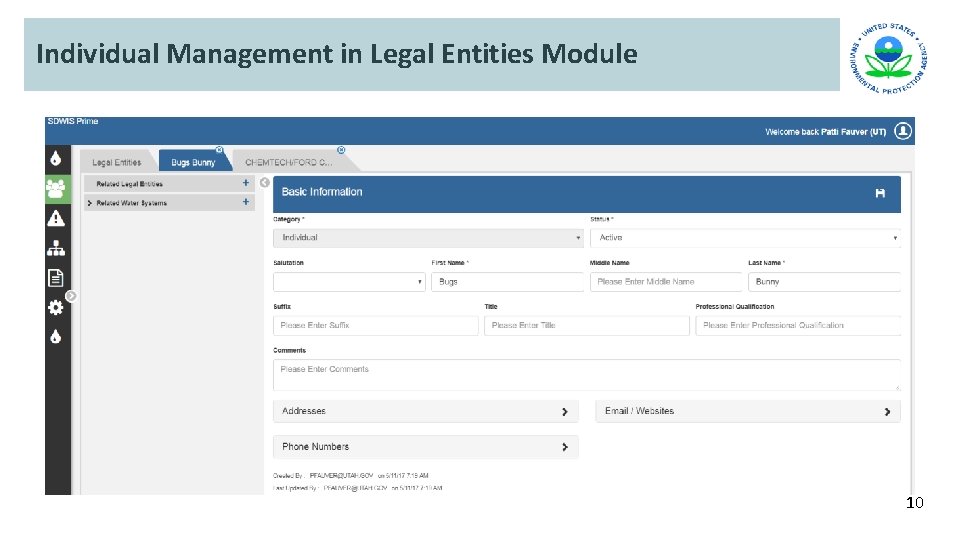This screenshot has height=540, width=960.
Task: Add a Related Water System with plus
Action: coord(246,201)
